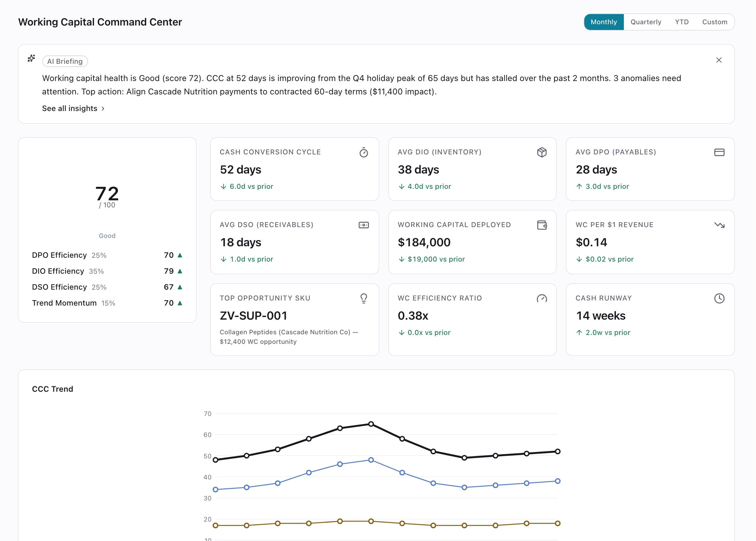The height and width of the screenshot is (541, 756).
Task: Select the DSO Efficiency row label
Action: click(59, 287)
